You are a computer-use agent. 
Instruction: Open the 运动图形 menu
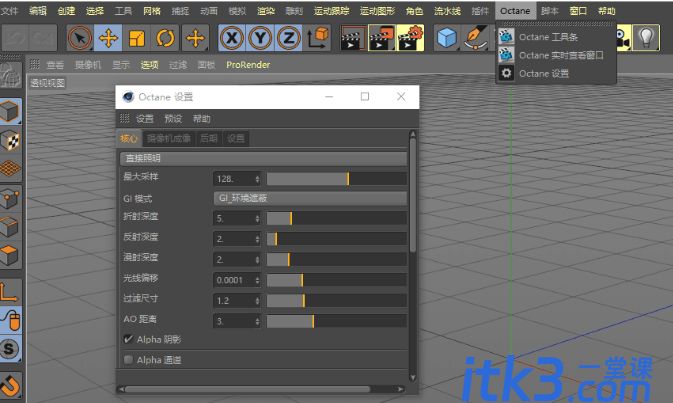click(x=377, y=11)
